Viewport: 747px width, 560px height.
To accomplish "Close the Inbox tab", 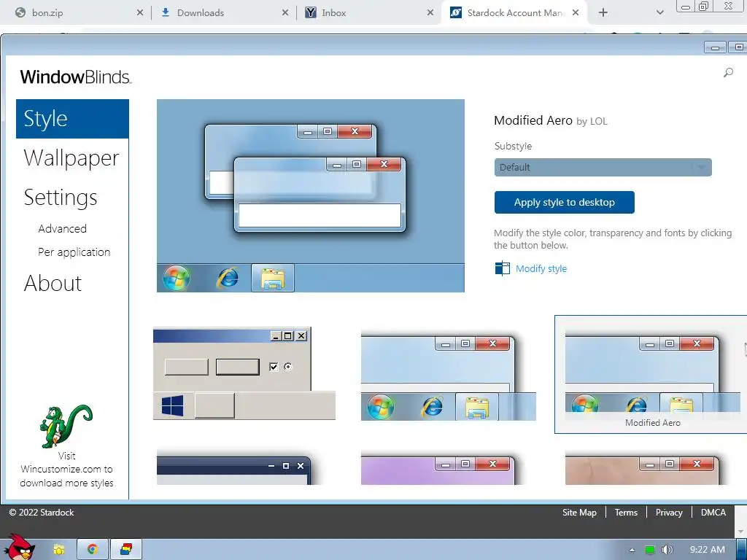I will (430, 13).
